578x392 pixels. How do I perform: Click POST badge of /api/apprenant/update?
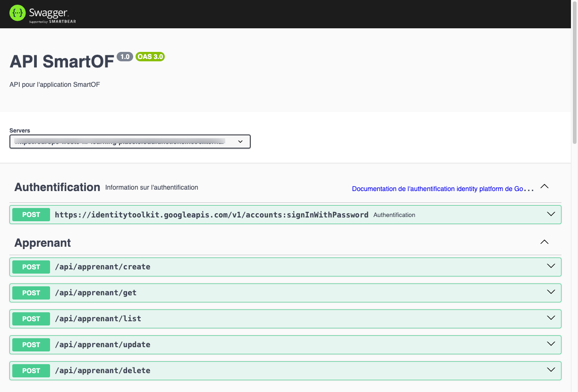[31, 345]
